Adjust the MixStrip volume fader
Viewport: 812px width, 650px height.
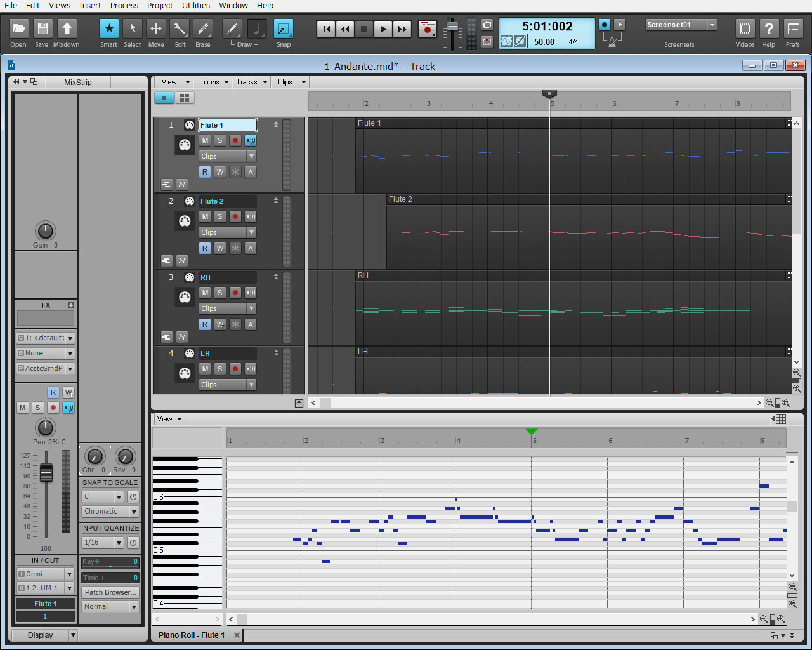(x=46, y=473)
